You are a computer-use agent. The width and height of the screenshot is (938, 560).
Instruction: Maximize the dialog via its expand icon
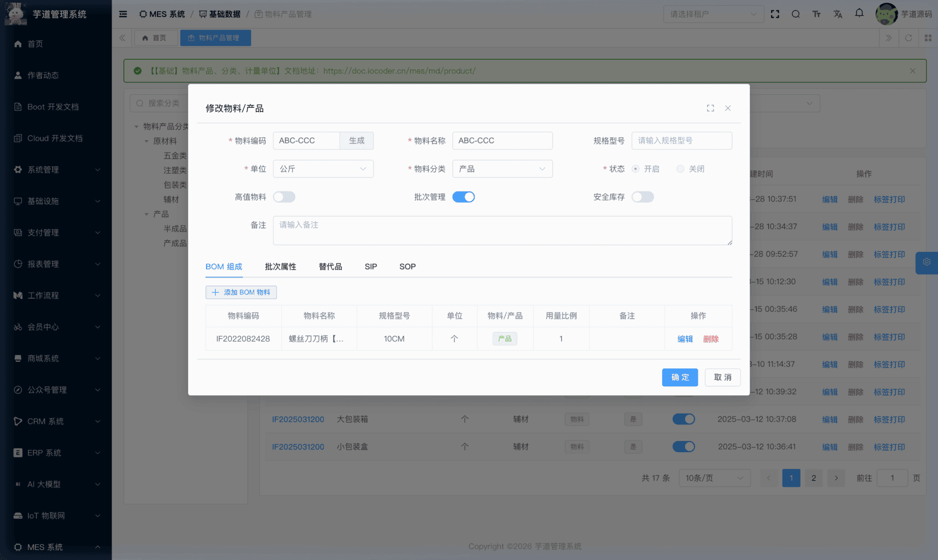pyautogui.click(x=710, y=108)
